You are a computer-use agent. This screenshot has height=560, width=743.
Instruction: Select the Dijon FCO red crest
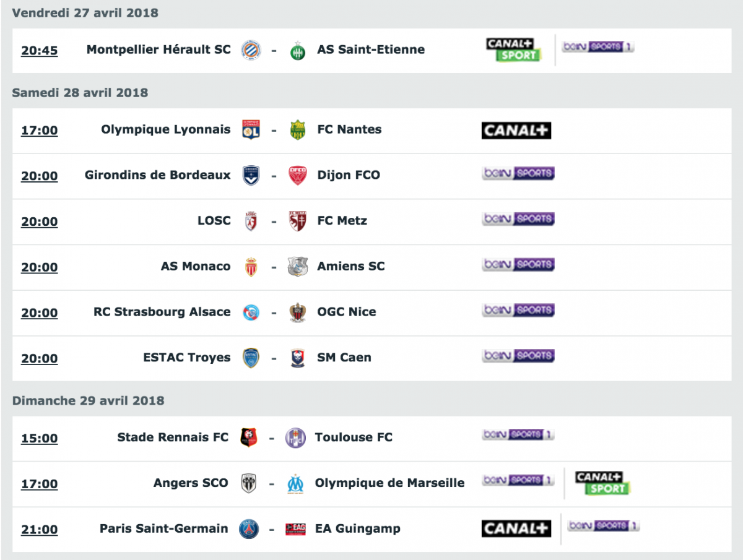pyautogui.click(x=298, y=176)
